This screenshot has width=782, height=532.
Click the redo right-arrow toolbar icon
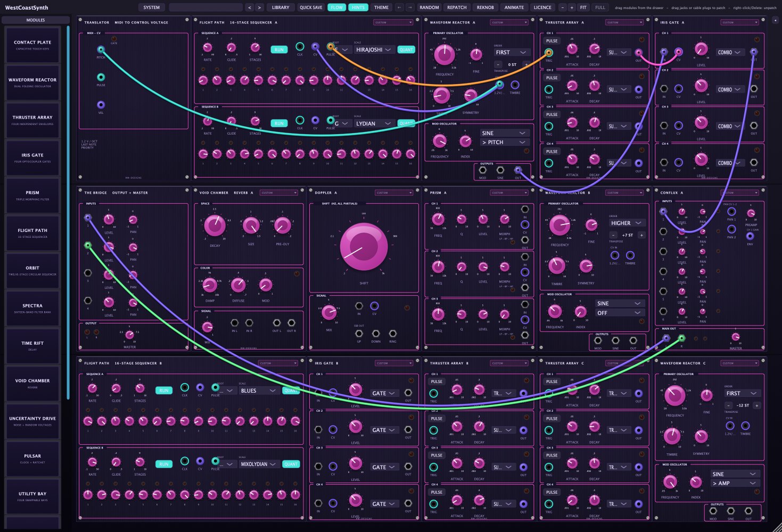[410, 7]
